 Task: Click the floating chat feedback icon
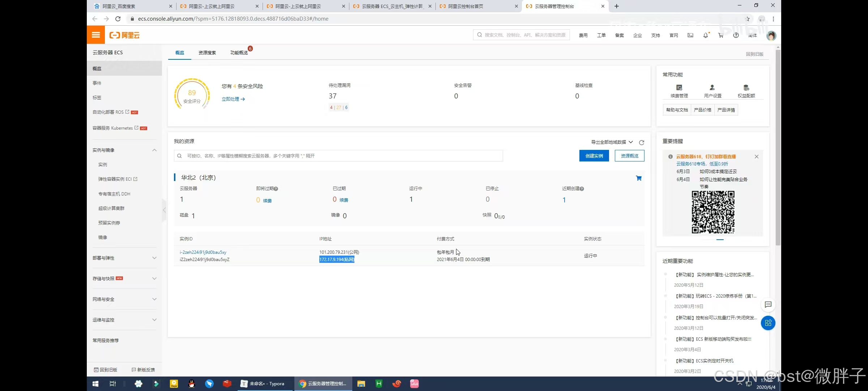[768, 304]
